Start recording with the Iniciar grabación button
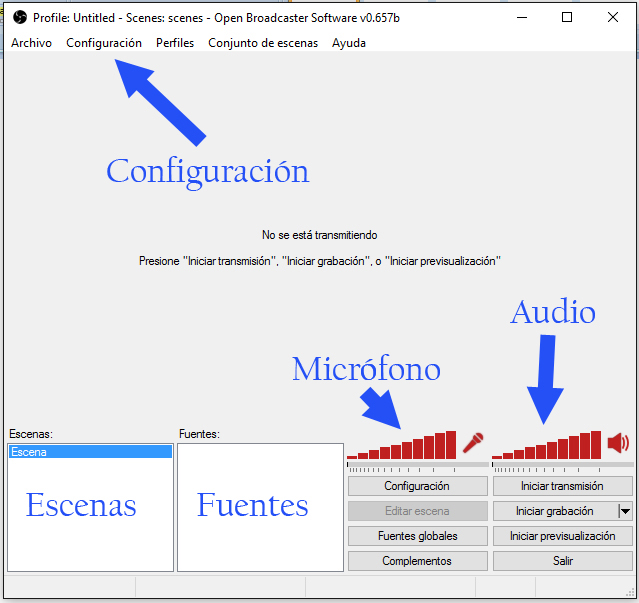Screen dimensions: 639x603 click(x=554, y=511)
